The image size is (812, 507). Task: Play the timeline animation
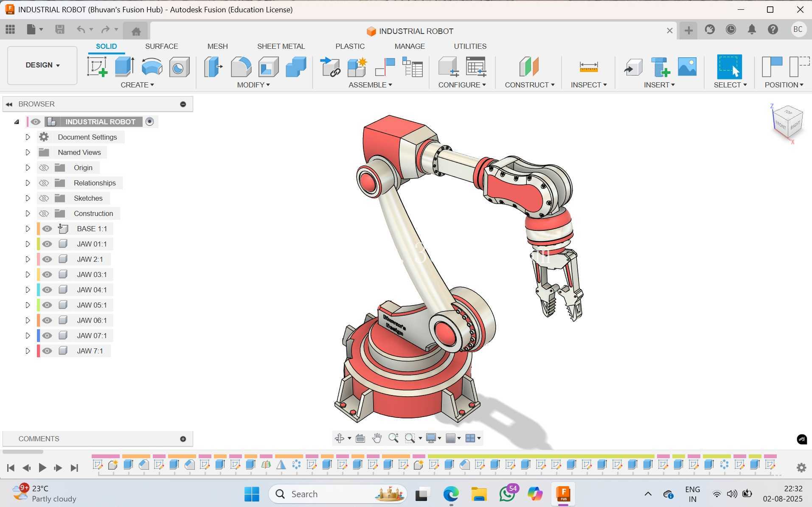pos(42,468)
